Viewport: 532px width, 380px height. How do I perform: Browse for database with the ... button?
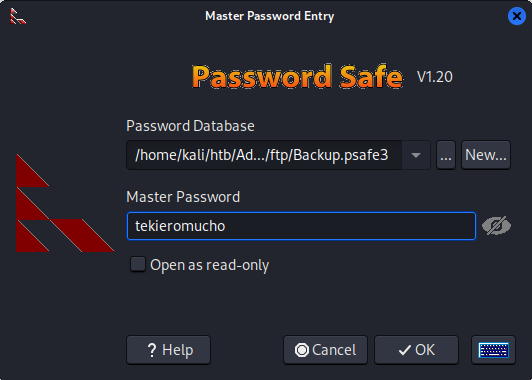tap(446, 155)
